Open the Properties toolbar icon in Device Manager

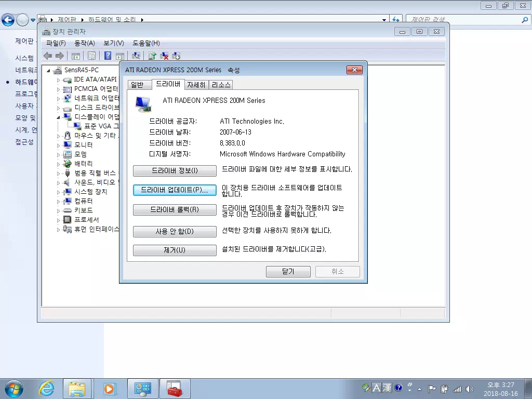(x=91, y=56)
